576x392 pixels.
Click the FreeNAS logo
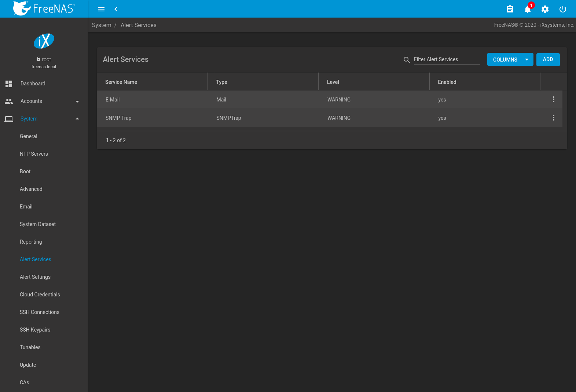coord(44,8)
